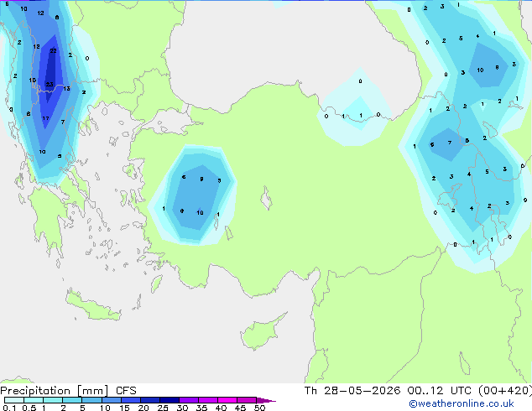Click the '0.5' legend label
Image resolution: width=532 pixels, height=411 pixels.
29,408
